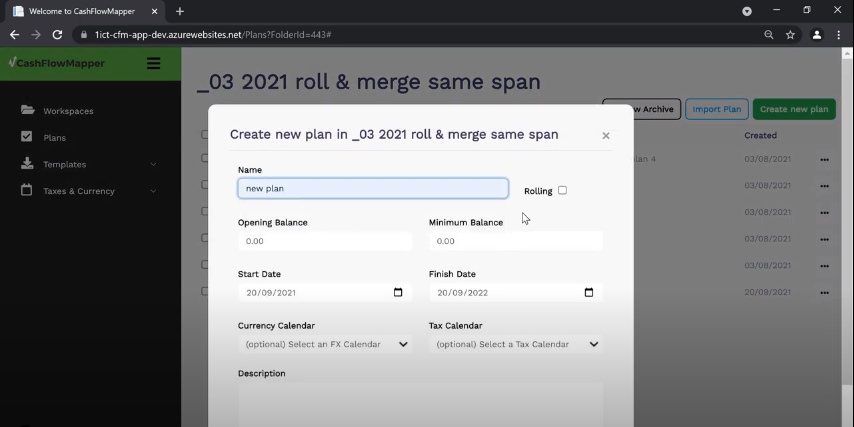Click the Minimum Balance field
Viewport: 854px width, 427px height.
click(x=516, y=241)
